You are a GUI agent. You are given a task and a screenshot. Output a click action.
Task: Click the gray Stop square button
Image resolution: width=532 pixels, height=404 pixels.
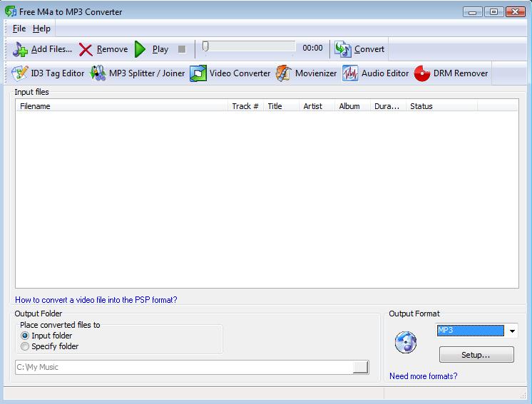[x=182, y=49]
